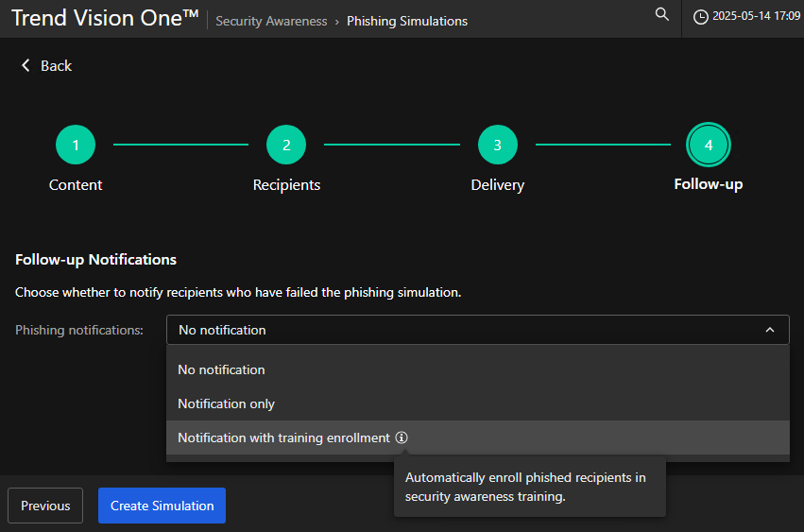Jump to step 2 circle
This screenshot has width=804, height=532.
pos(286,145)
